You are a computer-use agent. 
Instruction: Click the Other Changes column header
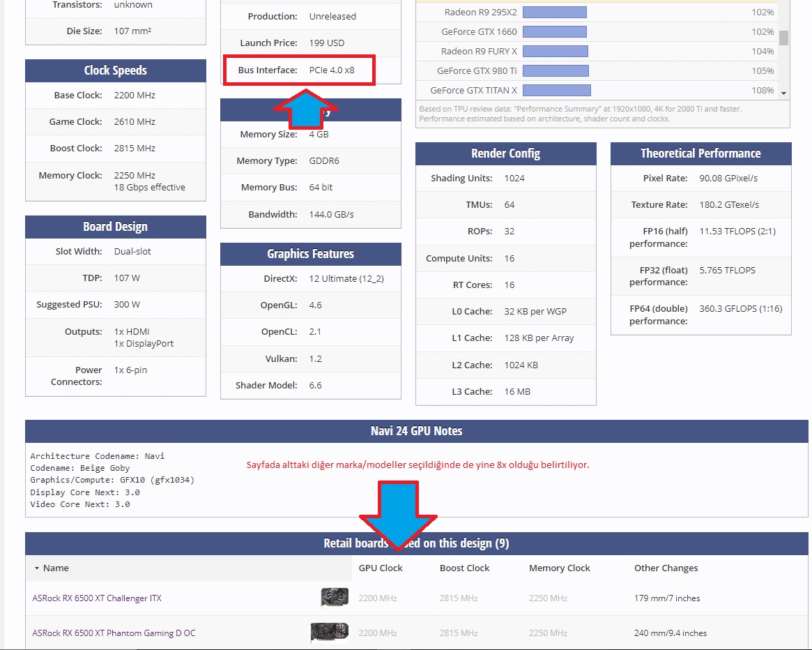click(666, 568)
